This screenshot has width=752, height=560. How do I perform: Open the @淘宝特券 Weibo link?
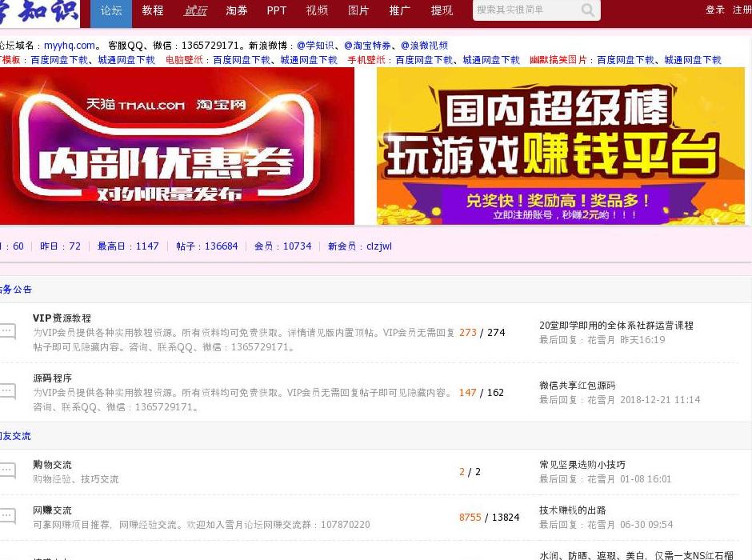367,45
